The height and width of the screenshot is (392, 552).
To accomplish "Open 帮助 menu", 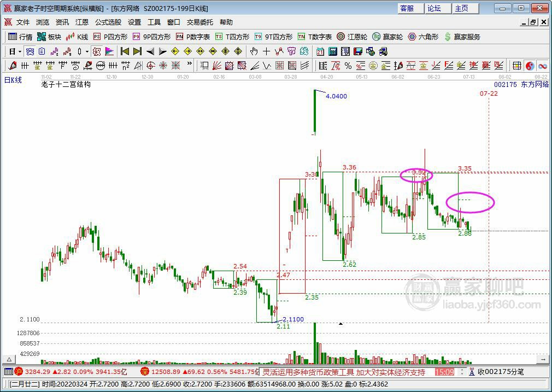I will coord(226,22).
